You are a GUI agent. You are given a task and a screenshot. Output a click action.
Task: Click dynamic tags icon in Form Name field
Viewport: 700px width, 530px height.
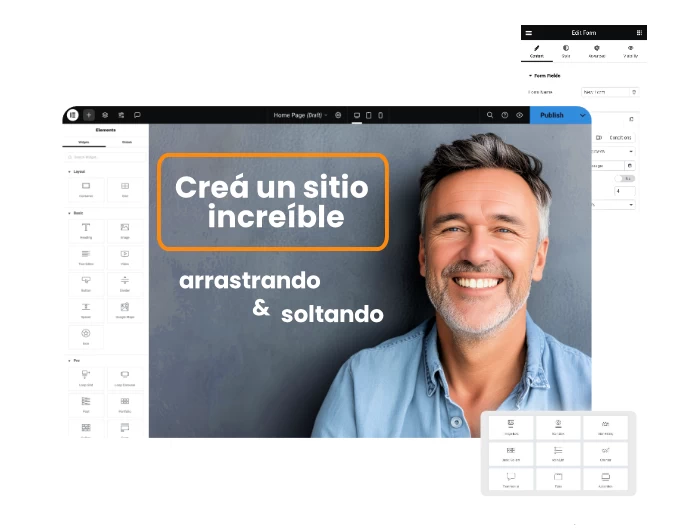pyautogui.click(x=634, y=92)
